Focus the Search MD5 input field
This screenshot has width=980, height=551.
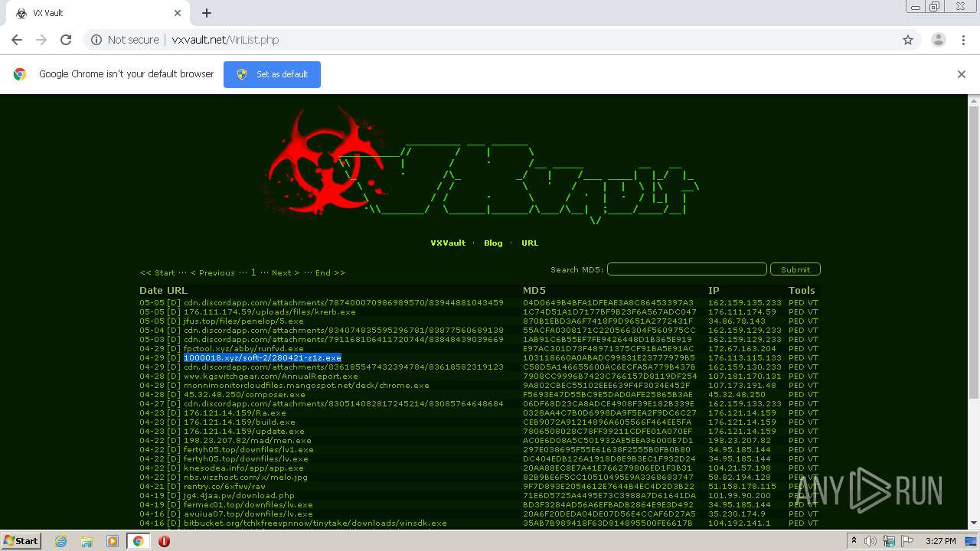click(x=687, y=269)
